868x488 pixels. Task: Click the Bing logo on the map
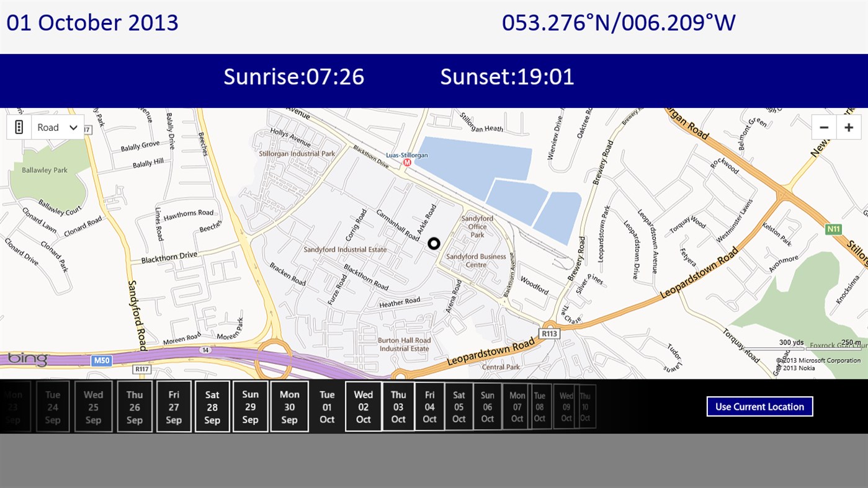pos(27,358)
